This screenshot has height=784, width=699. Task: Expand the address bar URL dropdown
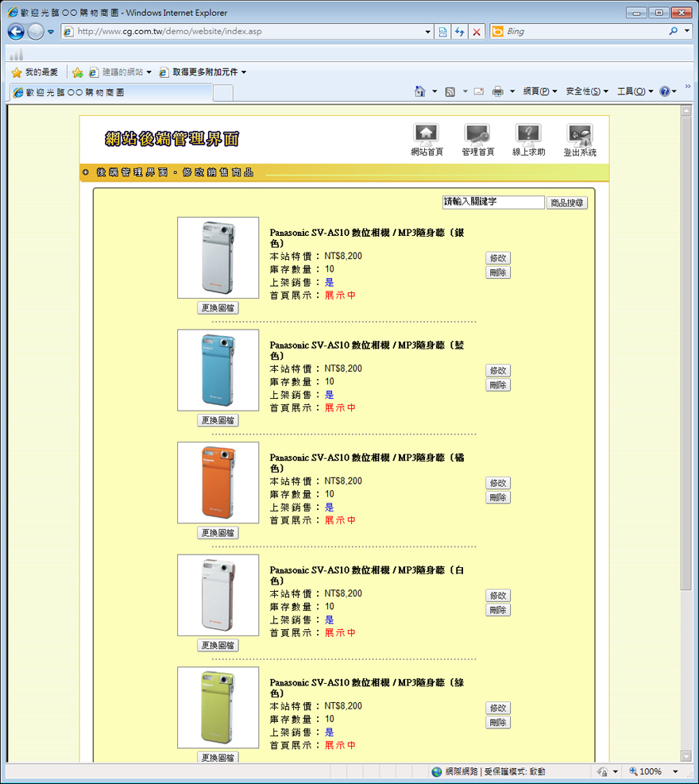pyautogui.click(x=428, y=32)
